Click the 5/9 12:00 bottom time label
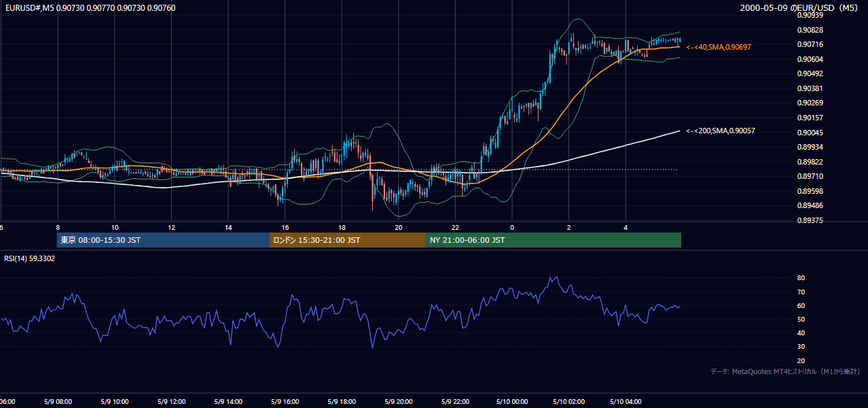The width and height of the screenshot is (868, 408). click(170, 401)
